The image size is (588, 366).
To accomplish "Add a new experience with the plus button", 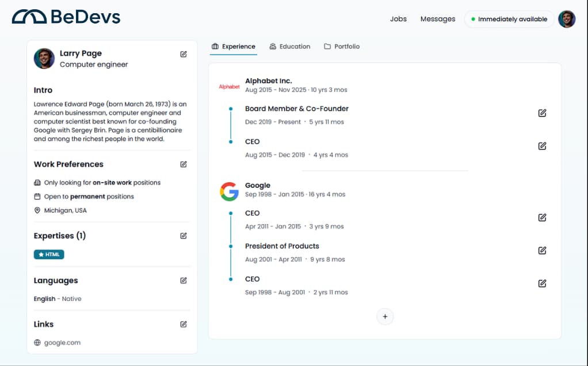I will pyautogui.click(x=385, y=317).
